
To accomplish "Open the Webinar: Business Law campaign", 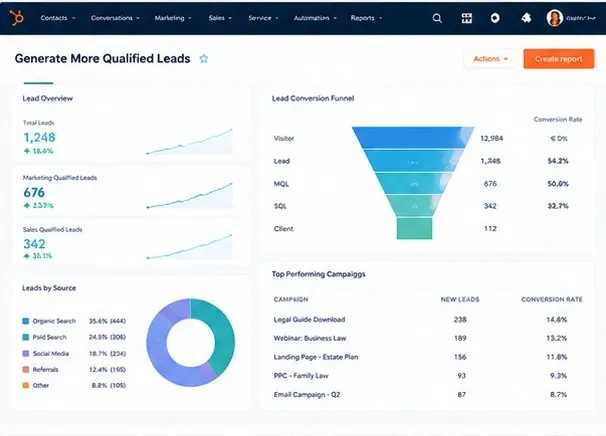I will click(310, 338).
